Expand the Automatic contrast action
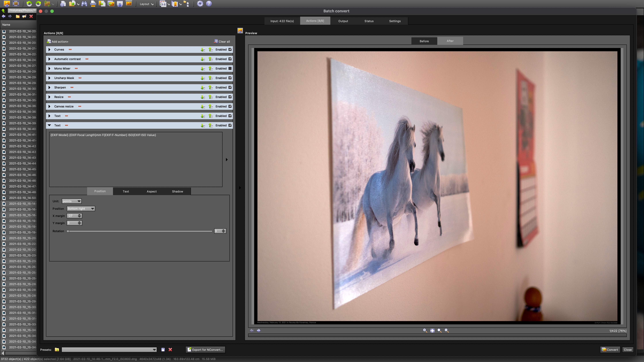Viewport: 644px width, 362px height. point(49,59)
